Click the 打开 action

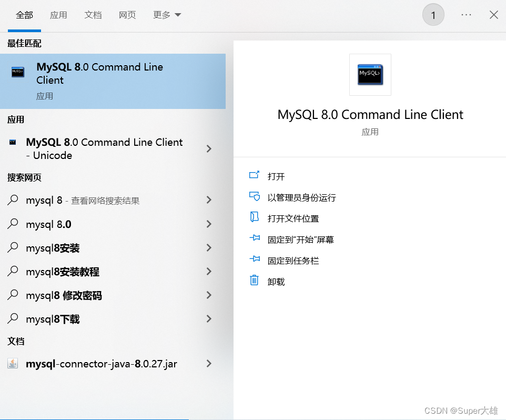tap(276, 176)
